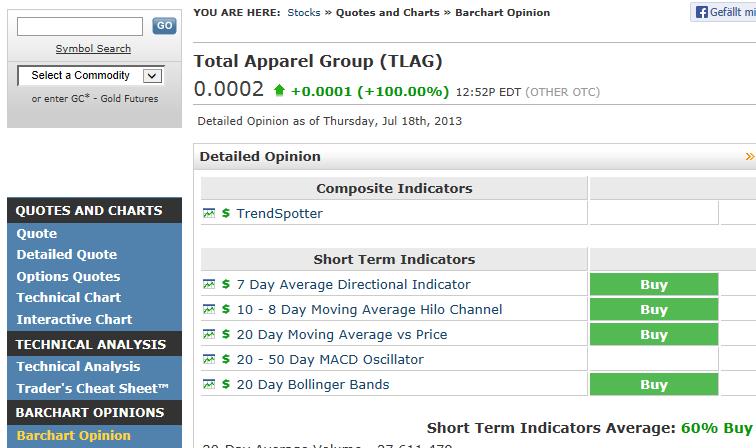Click dollar icon for 10 - 8 Day Hilo Channel
The image size is (756, 448).
pos(226,309)
